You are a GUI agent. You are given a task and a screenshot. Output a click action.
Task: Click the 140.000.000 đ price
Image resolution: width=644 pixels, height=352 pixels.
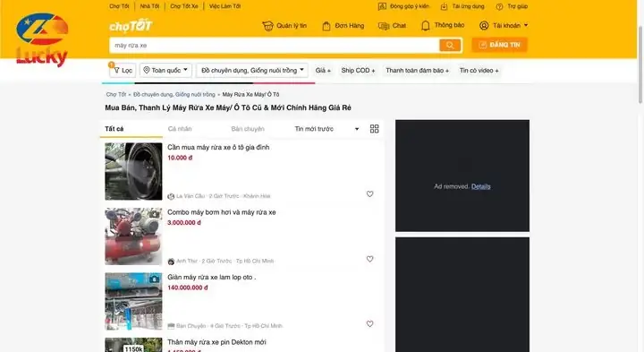[187, 288]
